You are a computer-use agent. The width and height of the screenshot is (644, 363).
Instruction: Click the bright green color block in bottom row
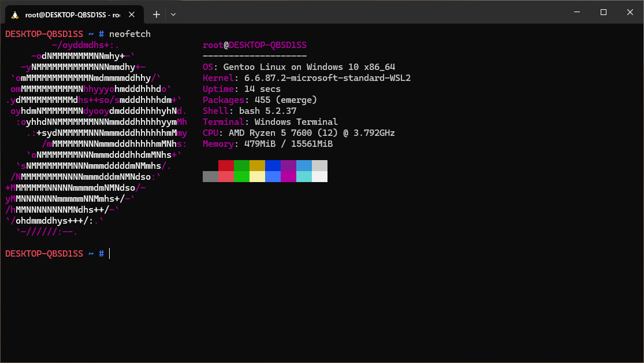pos(241,176)
